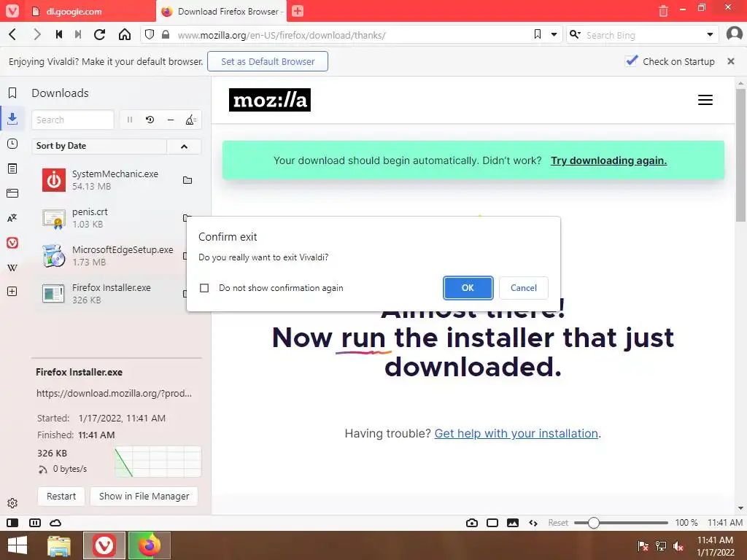Open the shield tracker blocker icon

(150, 34)
